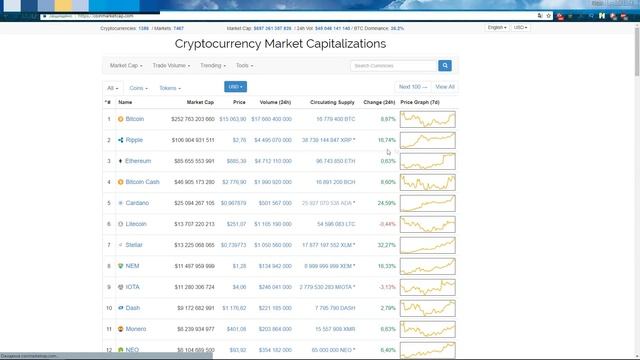Click the blue search magnifier button
The height and width of the screenshot is (360, 640).
(445, 65)
